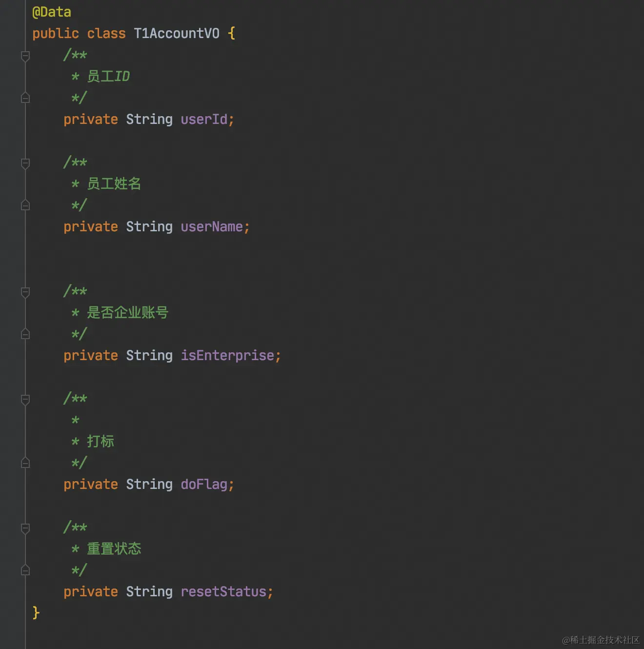Viewport: 644px width, 649px height.
Task: Click the public keyword in class declaration
Action: 56,34
